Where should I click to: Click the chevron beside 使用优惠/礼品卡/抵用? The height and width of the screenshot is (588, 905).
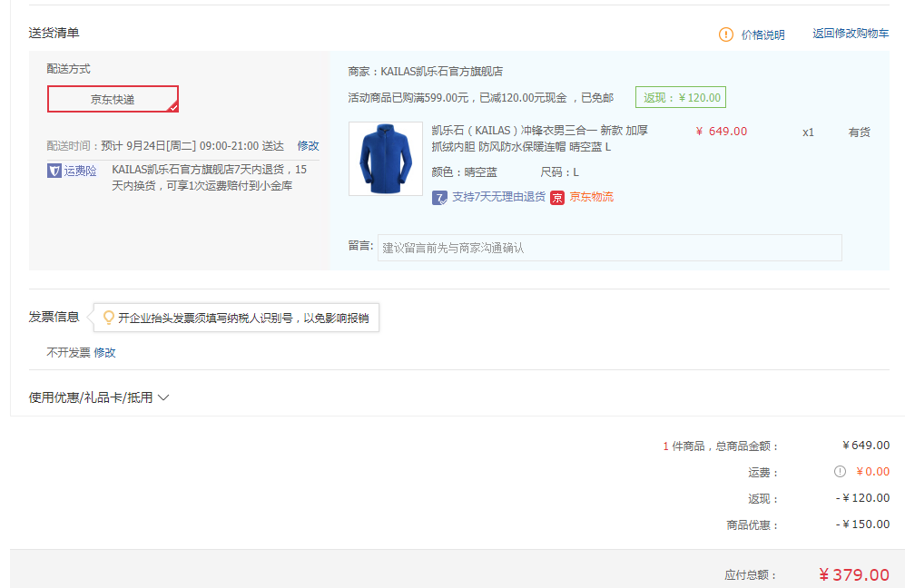coord(163,397)
